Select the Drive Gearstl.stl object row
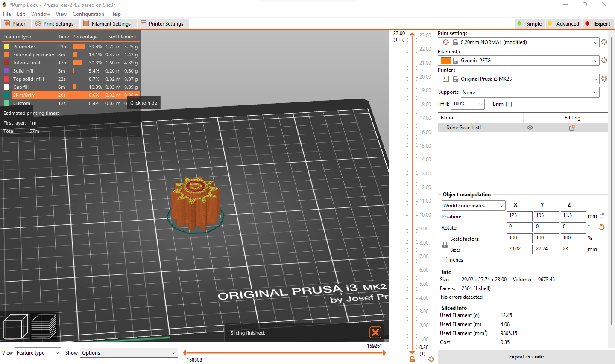The image size is (615, 364). click(x=523, y=128)
